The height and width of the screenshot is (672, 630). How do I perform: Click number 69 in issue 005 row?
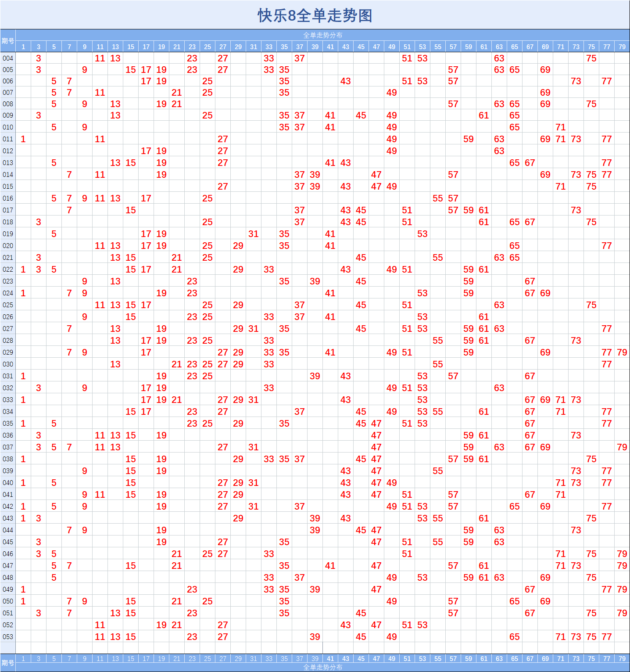[x=545, y=69]
